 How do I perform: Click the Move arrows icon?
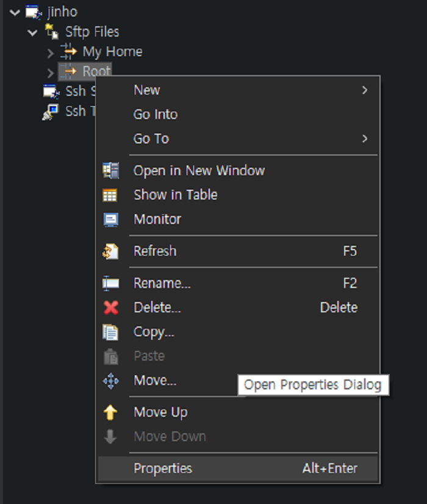pyautogui.click(x=110, y=381)
